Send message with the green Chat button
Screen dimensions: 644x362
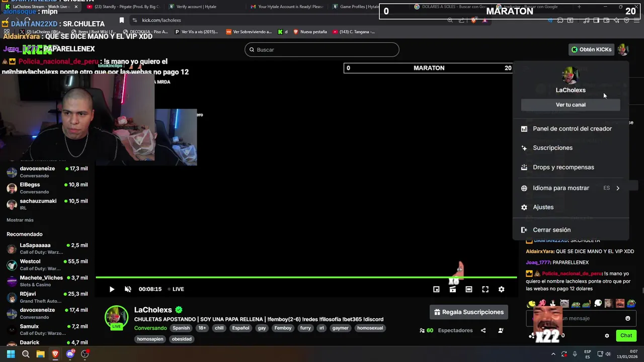(626, 335)
